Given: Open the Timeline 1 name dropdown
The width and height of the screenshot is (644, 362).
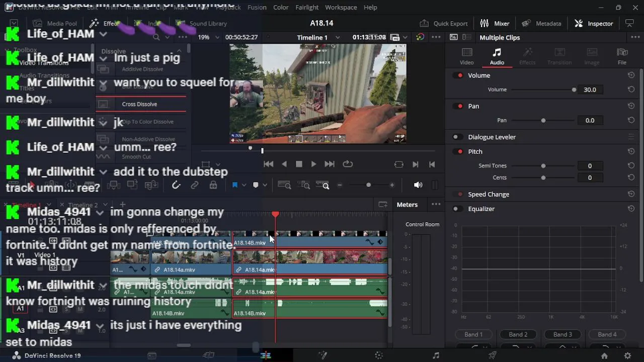Looking at the screenshot, I should point(338,38).
